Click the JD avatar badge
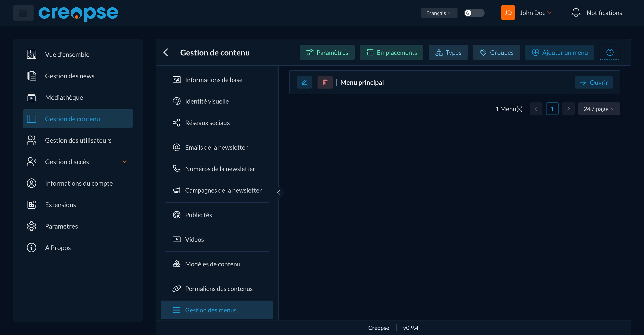Image resolution: width=644 pixels, height=335 pixels. (x=508, y=13)
